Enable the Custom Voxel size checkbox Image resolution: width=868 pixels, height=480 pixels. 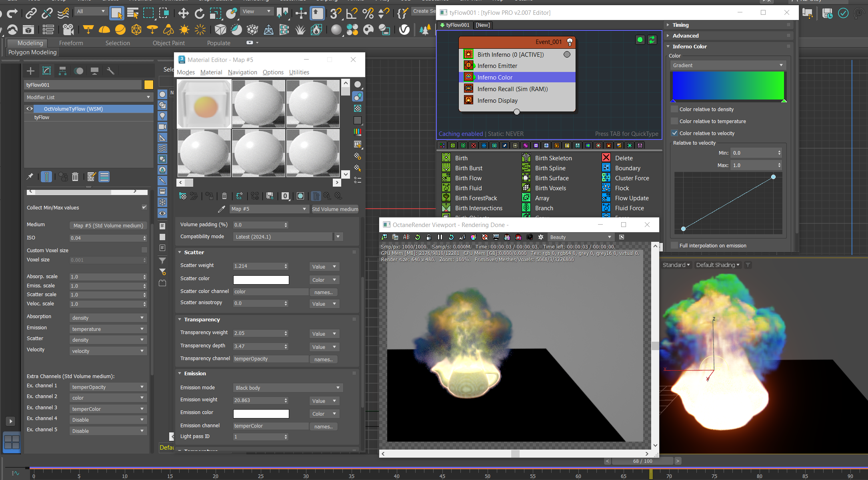click(144, 250)
